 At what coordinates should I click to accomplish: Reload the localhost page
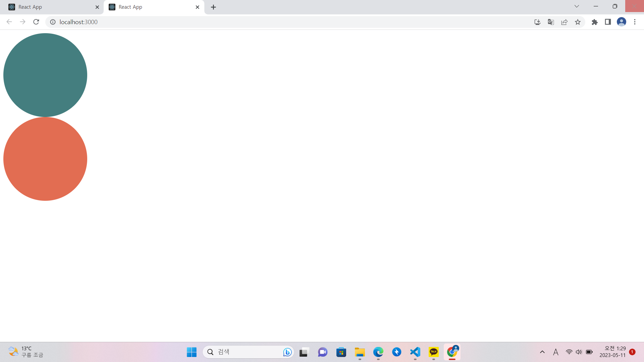pos(36,22)
